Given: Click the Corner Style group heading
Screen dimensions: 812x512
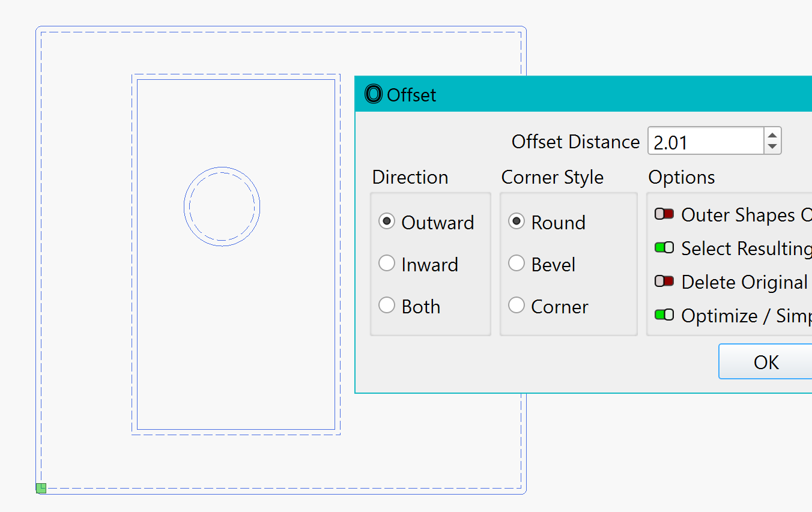Looking at the screenshot, I should 553,178.
